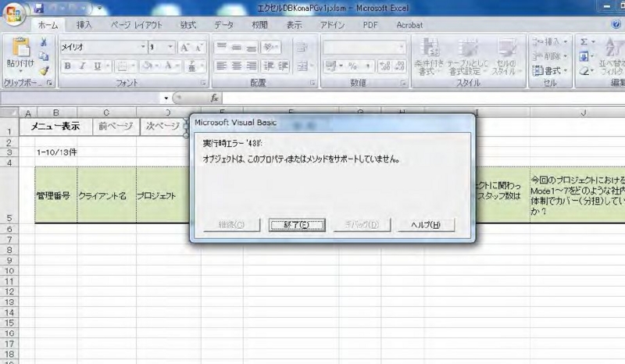
Task: Click the AutoSum sigma icon
Action: (584, 42)
